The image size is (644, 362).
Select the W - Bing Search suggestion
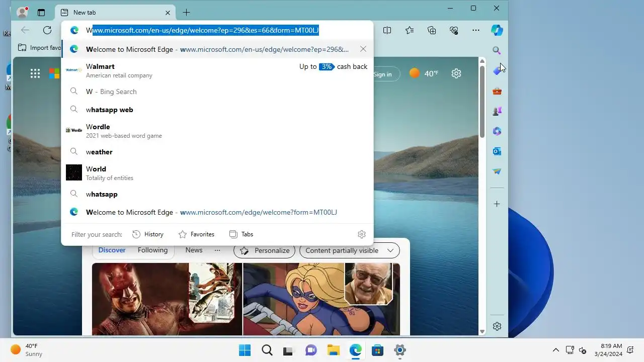click(x=217, y=92)
